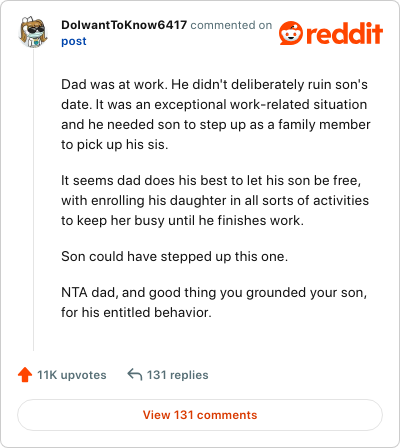Screen dimensions: 400x448
Task: Open the DoIwantToKnow6417 username profile
Action: point(124,25)
